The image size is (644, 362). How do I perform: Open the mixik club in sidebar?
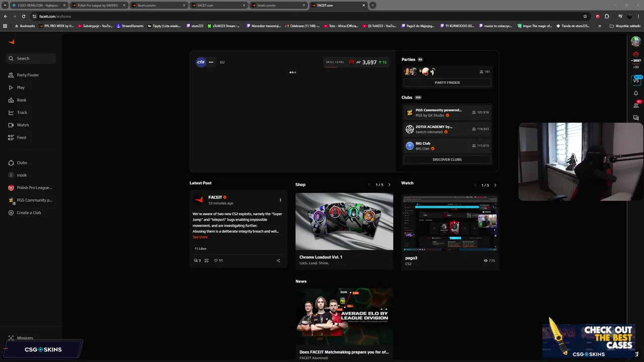pyautogui.click(x=22, y=175)
